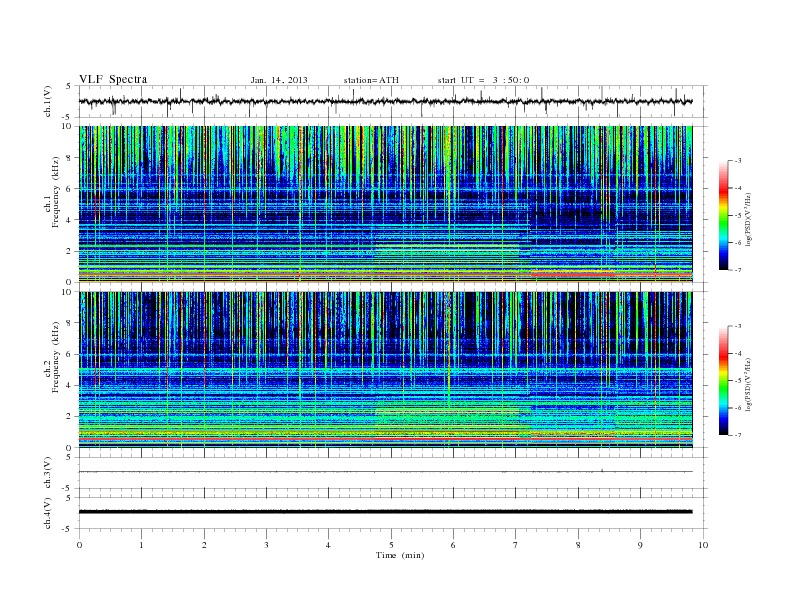Click the ch.3(V) axis label
Viewport: 792px width, 612px height.
[x=48, y=473]
